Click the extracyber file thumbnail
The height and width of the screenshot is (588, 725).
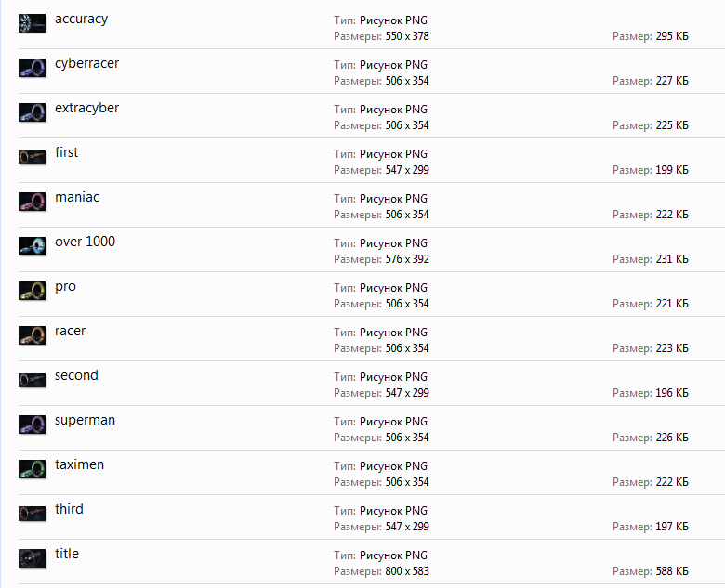pos(33,112)
